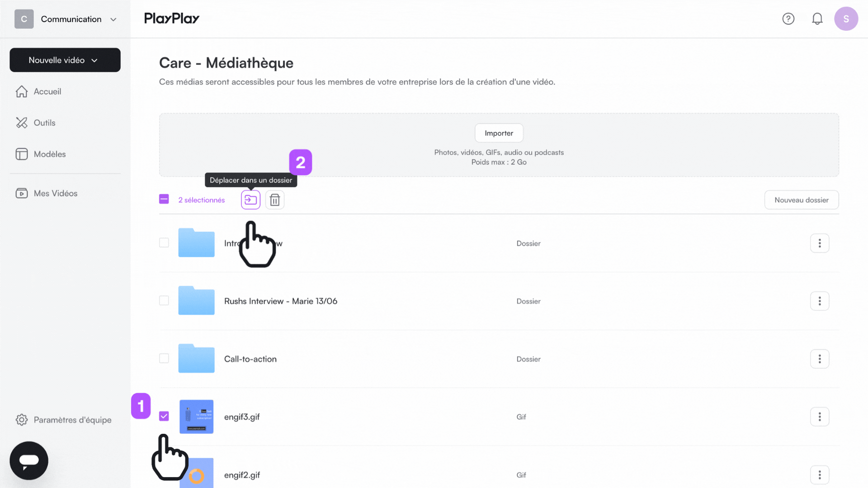
Task: Toggle the select-all checkbox
Action: pos(164,199)
